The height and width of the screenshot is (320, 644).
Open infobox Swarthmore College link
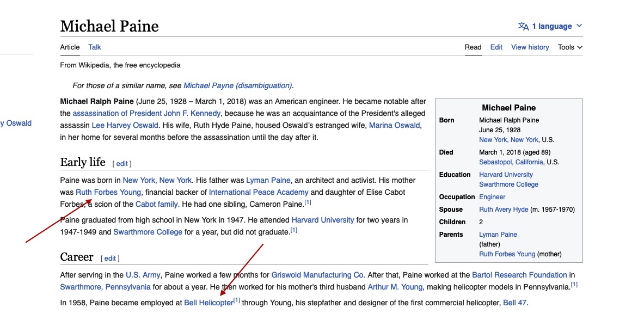[508, 184]
